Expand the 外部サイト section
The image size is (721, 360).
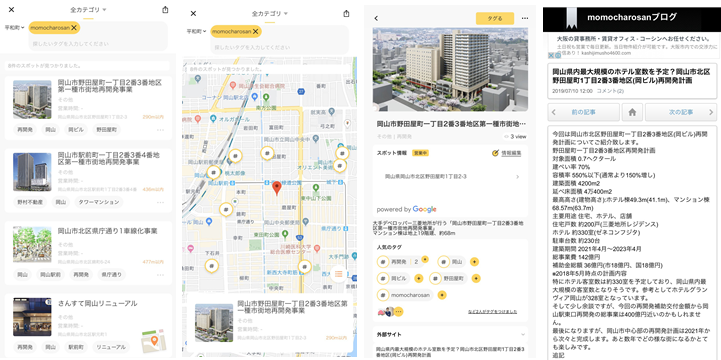pos(523,334)
